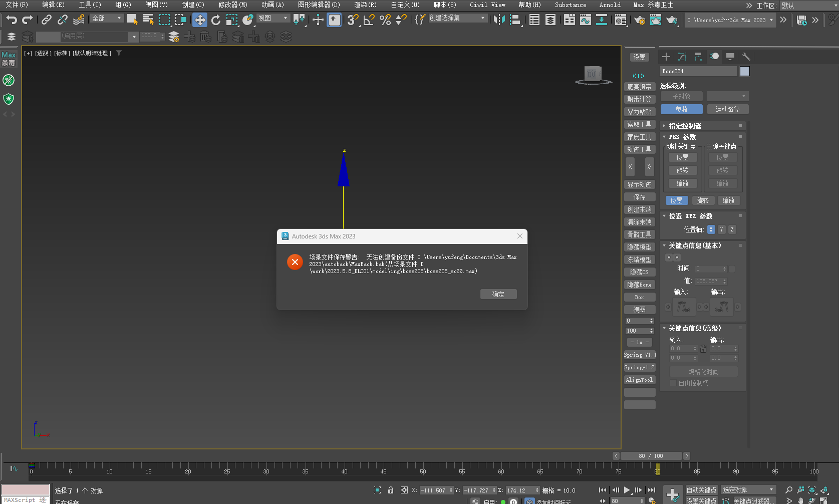Click the Undo arrow icon
Screen dimensions: 839x504
point(12,20)
